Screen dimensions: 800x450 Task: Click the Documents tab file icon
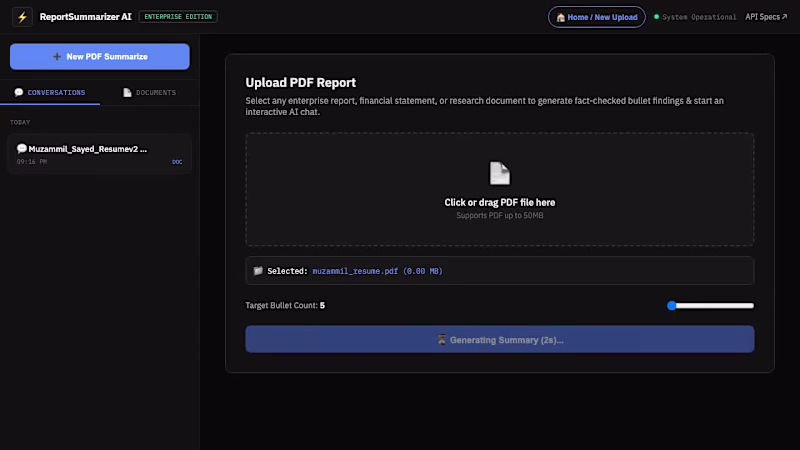[127, 92]
